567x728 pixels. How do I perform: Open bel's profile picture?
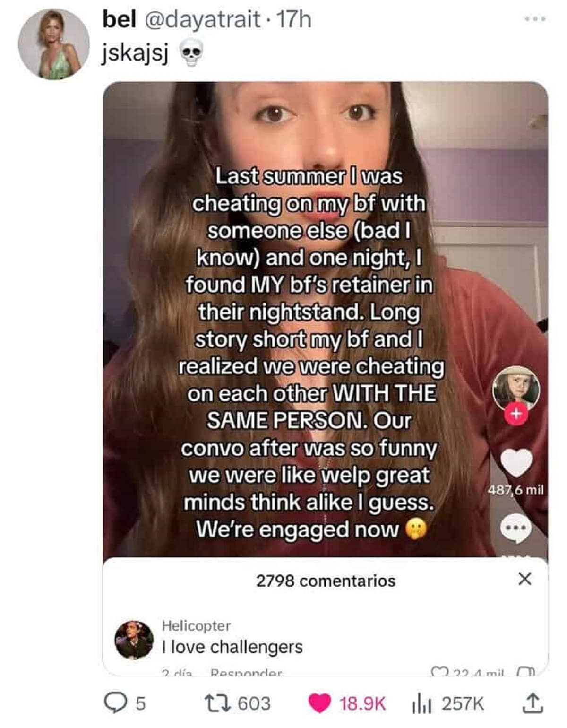[54, 43]
